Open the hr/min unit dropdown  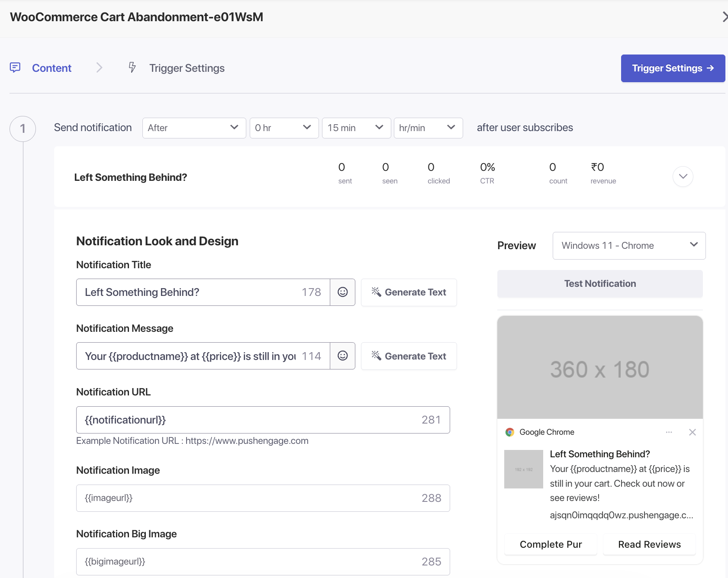coord(428,128)
